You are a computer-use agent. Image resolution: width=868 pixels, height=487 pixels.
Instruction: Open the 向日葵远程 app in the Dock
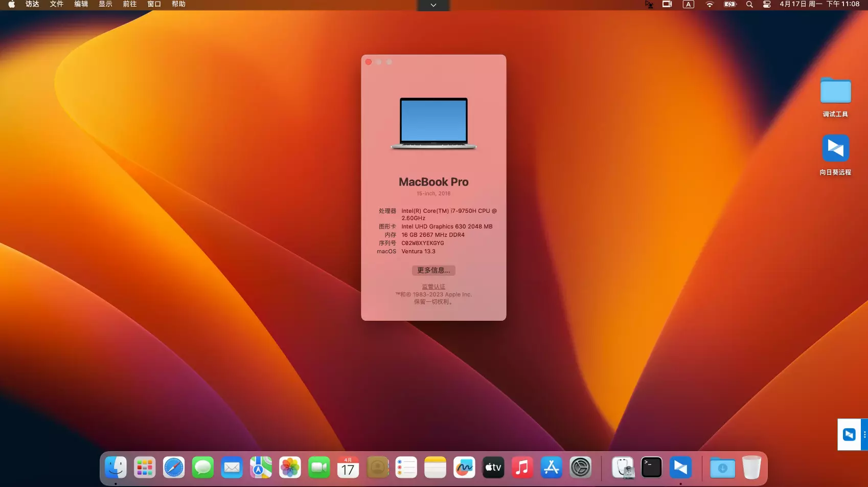[x=680, y=467]
